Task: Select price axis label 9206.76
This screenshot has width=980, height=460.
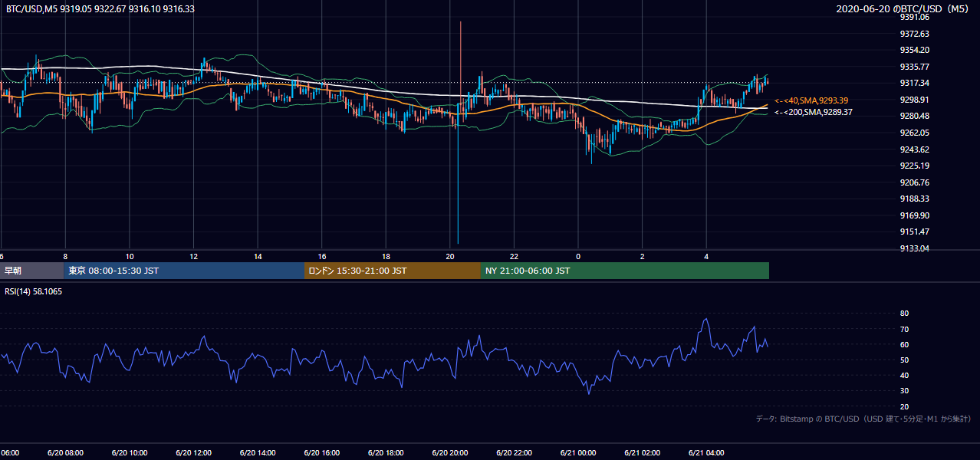Action: 915,182
